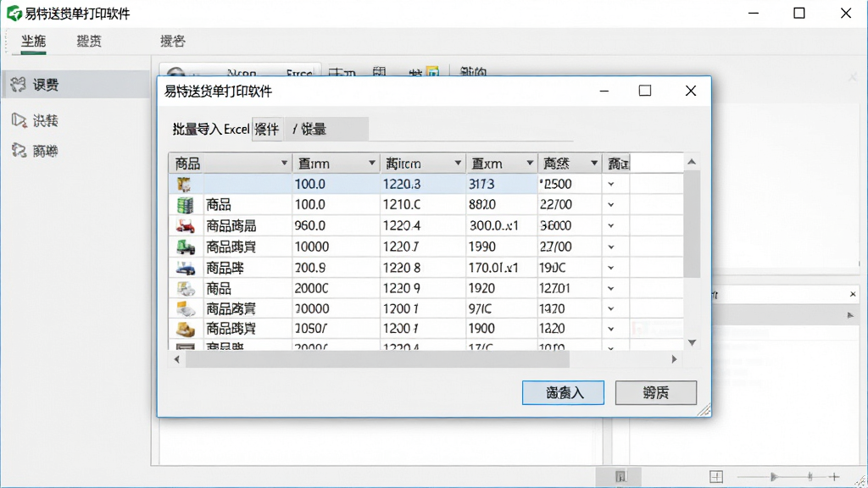Click the brown box icon in the 3050/ row

click(x=186, y=330)
